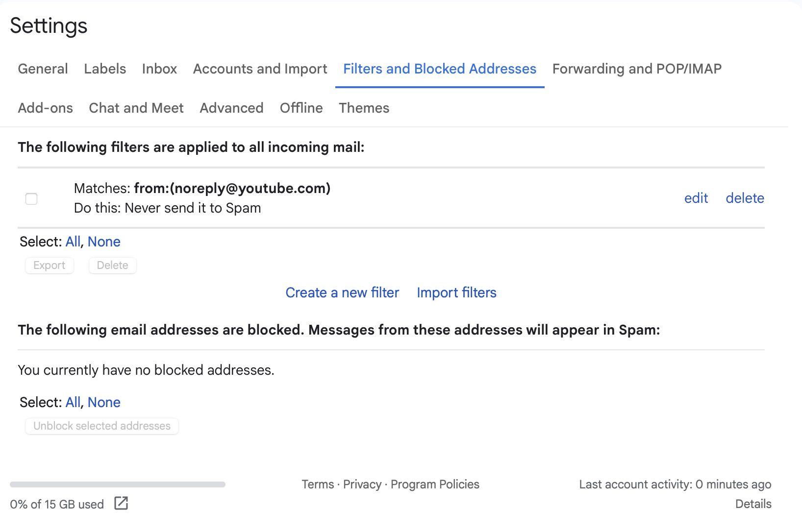Open the Labels settings tab
Viewport: 802px width, 532px height.
tap(105, 69)
